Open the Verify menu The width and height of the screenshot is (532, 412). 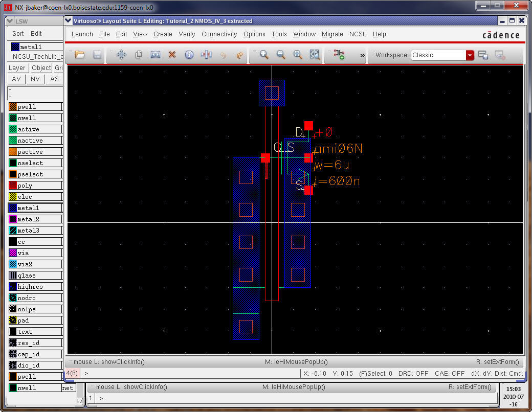pyautogui.click(x=187, y=34)
